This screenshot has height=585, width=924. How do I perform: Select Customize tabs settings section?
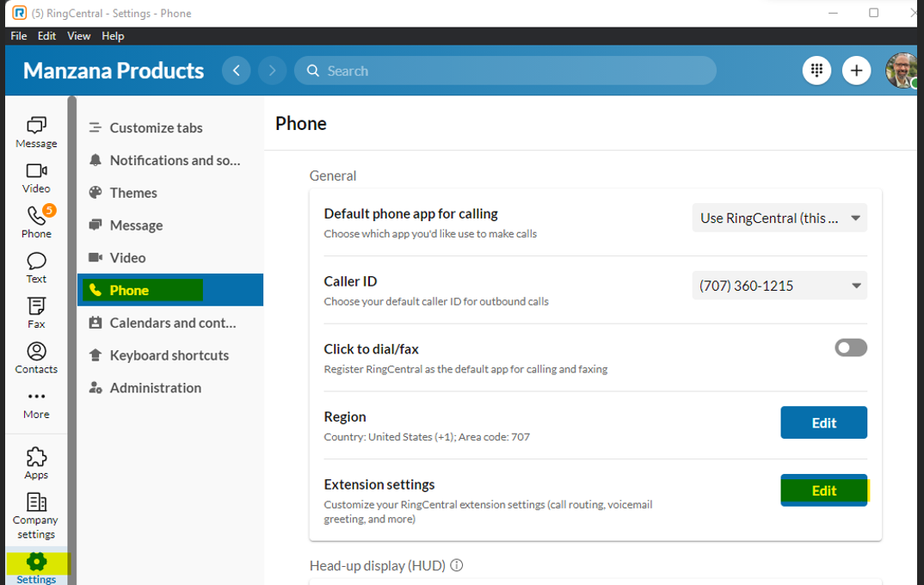pos(170,128)
